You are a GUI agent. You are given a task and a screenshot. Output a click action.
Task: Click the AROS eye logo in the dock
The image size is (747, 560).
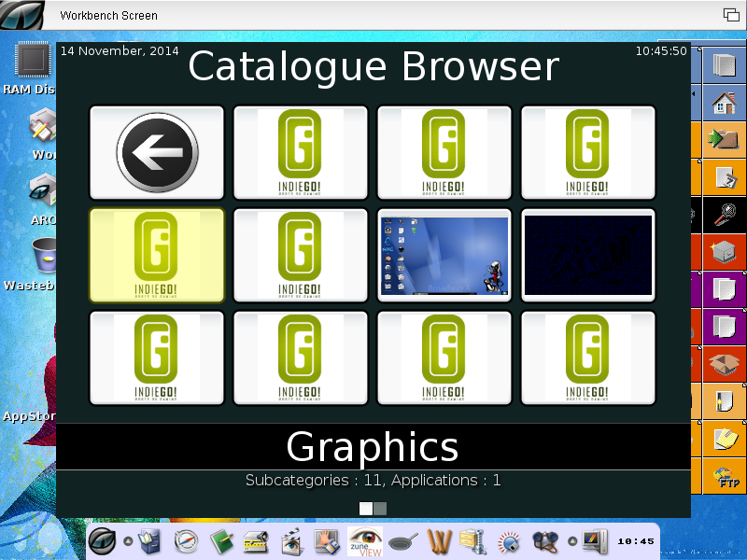click(x=102, y=541)
